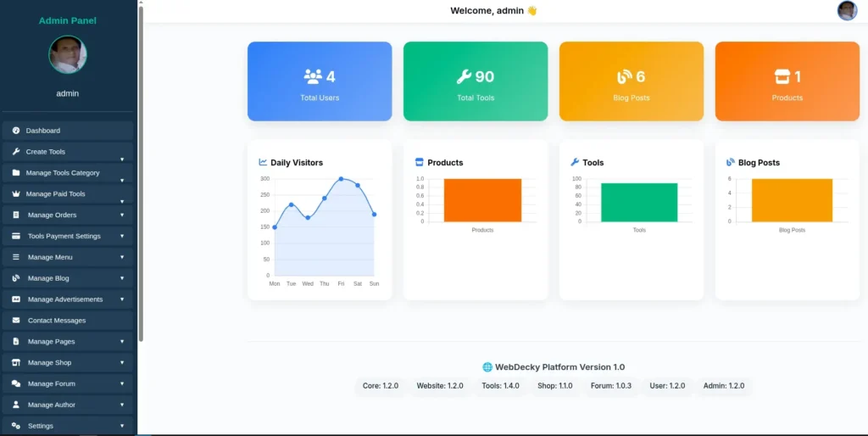Image resolution: width=868 pixels, height=436 pixels.
Task: Click the admin avatar in top-right header
Action: 847,10
